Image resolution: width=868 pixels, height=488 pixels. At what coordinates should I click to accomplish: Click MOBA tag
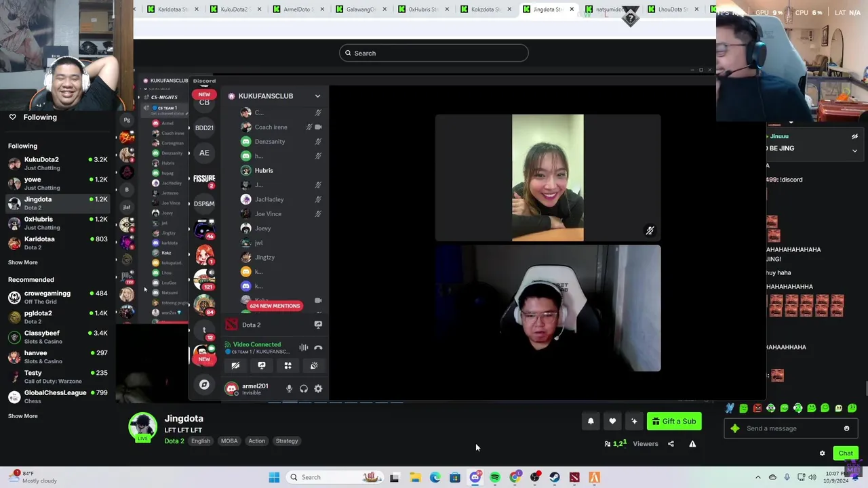tap(229, 441)
